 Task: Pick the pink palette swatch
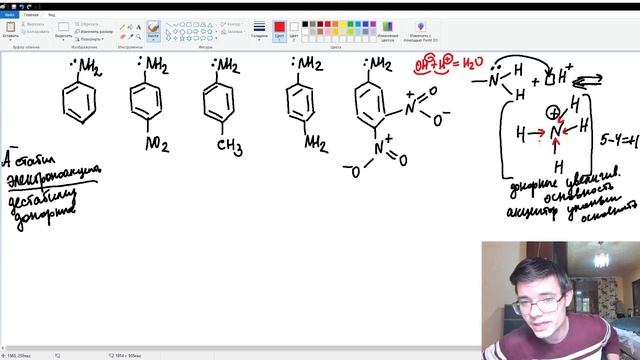(x=328, y=32)
